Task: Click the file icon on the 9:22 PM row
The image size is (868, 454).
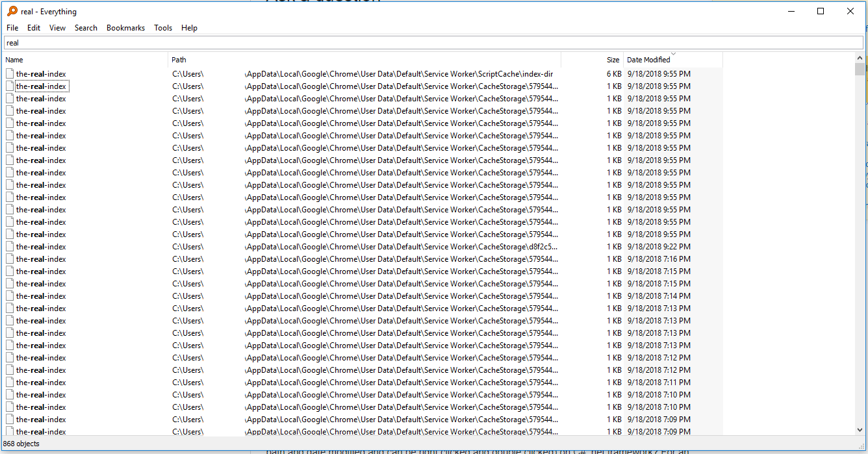Action: click(8, 246)
